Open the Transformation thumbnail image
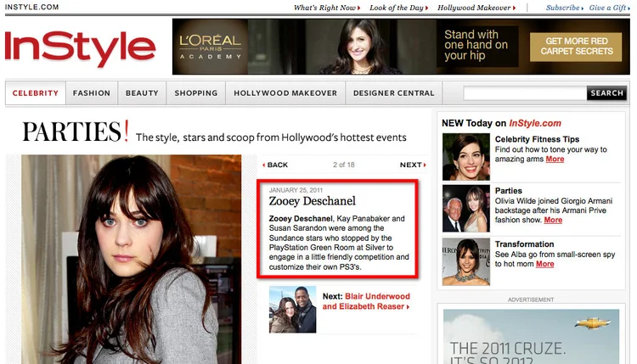The height and width of the screenshot is (364, 637). 465,260
